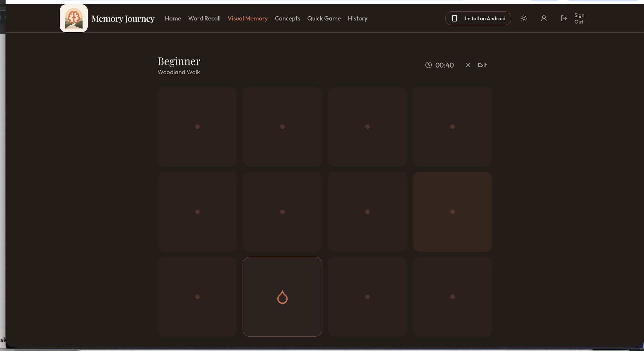The width and height of the screenshot is (644, 351).
Task: Flip the third card in middle row
Action: pos(367,212)
